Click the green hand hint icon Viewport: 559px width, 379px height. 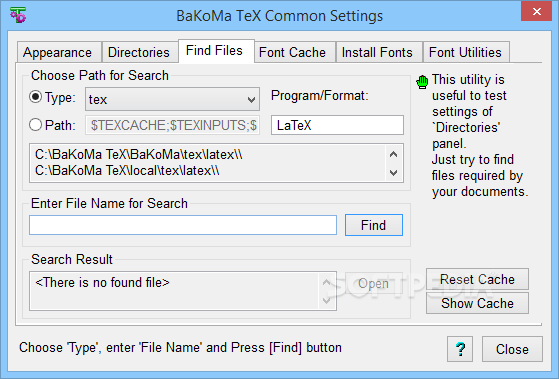pyautogui.click(x=422, y=82)
